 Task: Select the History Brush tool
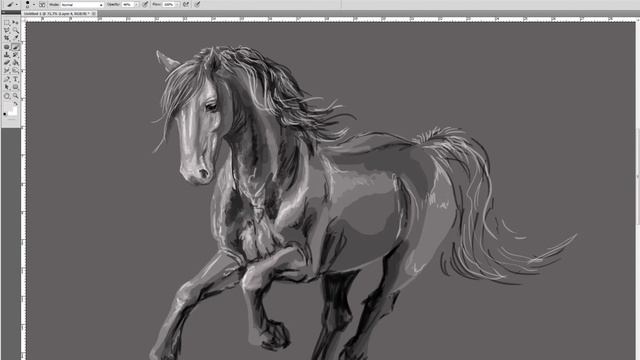coord(16,55)
